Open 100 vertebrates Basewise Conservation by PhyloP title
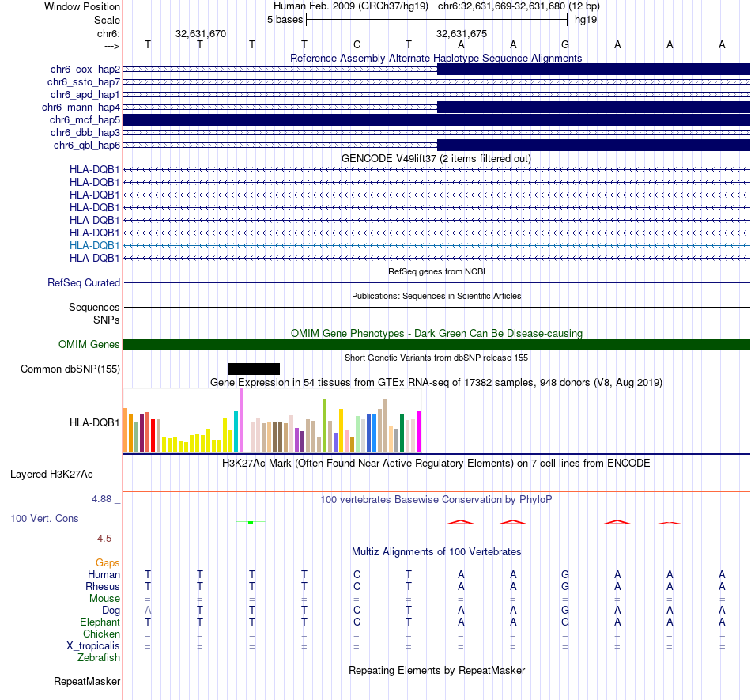751x700 pixels. click(436, 499)
